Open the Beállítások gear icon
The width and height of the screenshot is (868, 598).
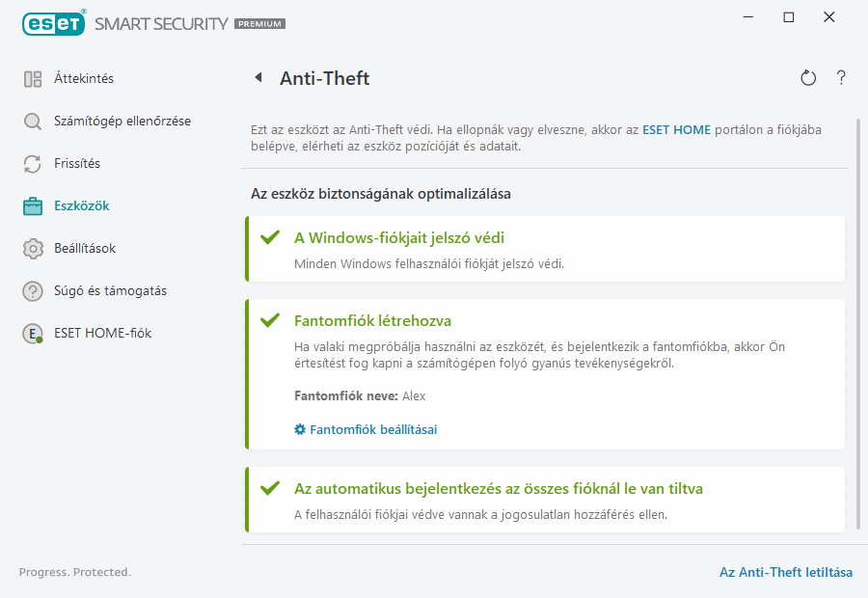coord(32,248)
